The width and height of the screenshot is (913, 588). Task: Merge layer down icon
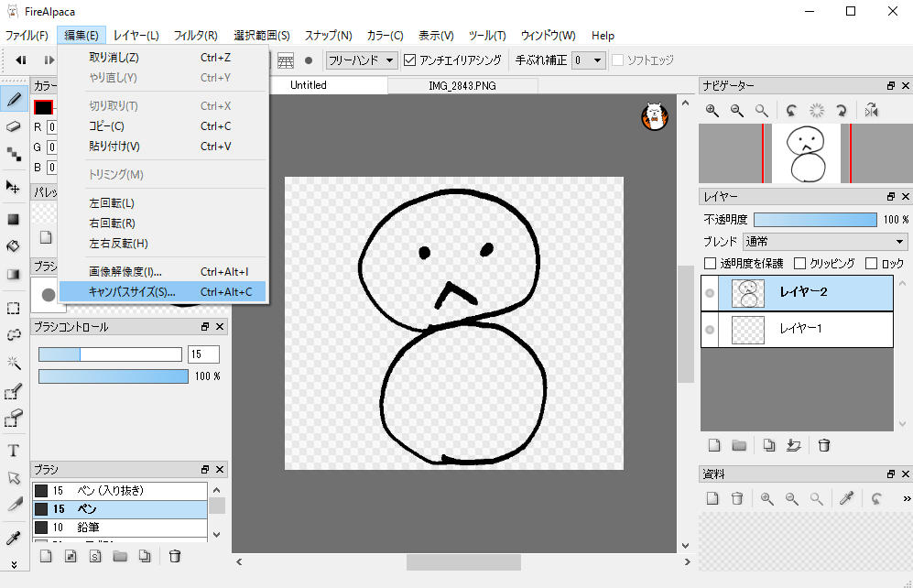(x=794, y=445)
